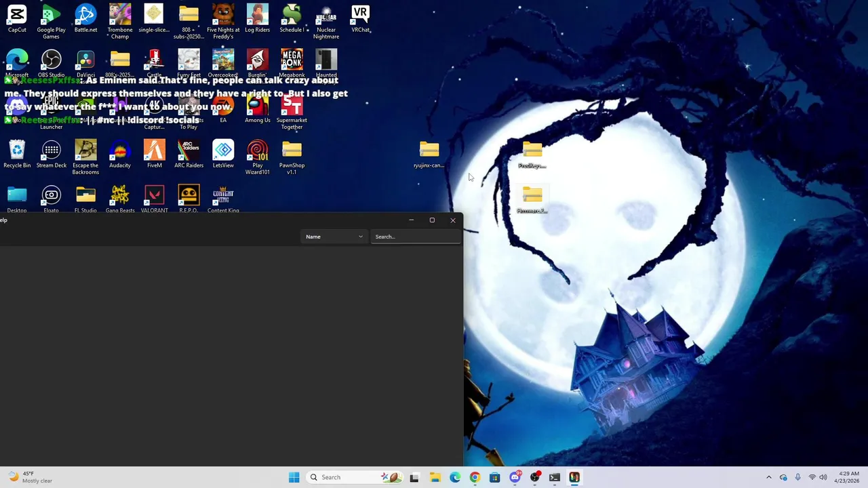Select the Content King shortcut
This screenshot has height=488, width=868.
click(x=223, y=199)
